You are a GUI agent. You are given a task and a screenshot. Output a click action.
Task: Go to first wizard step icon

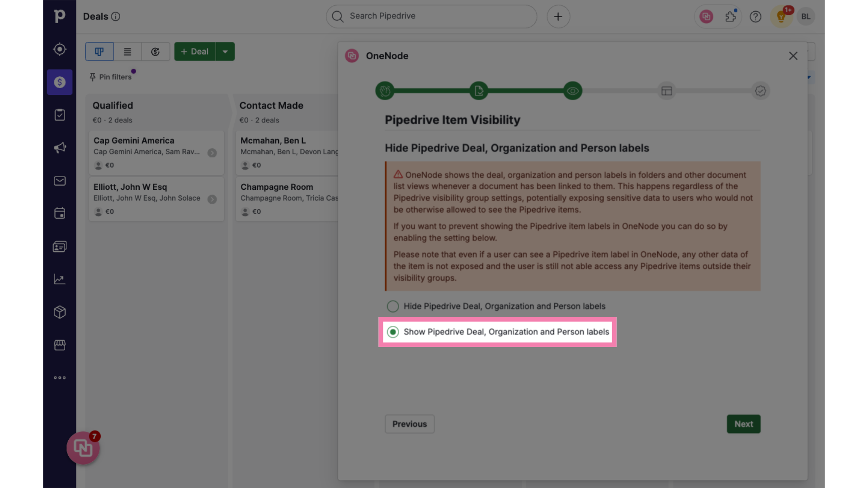pos(385,91)
